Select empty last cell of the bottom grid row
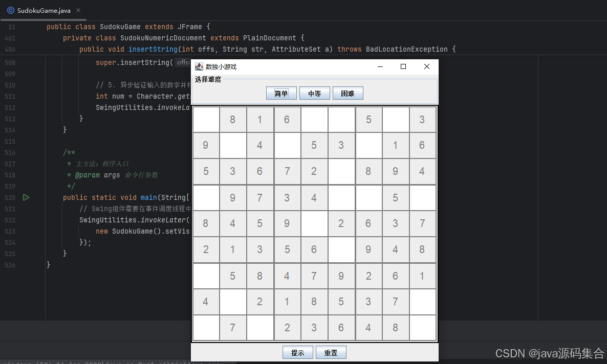607x364 pixels. pos(423,328)
